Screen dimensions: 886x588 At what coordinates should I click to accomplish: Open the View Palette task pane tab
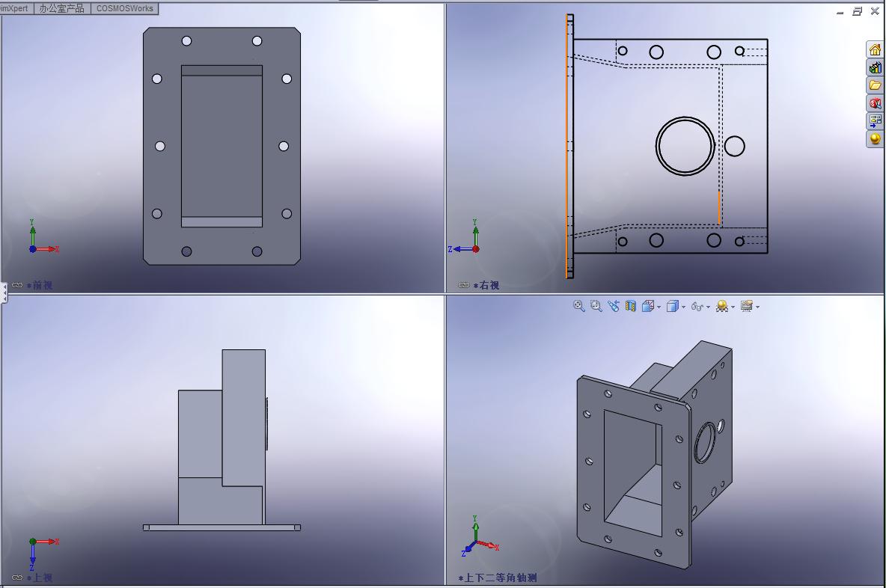(x=875, y=121)
